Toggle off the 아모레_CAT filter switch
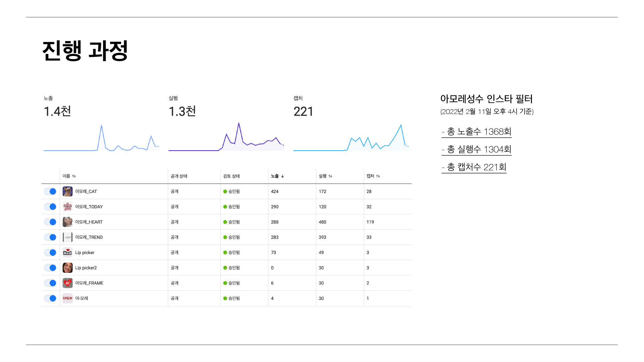Image resolution: width=644 pixels, height=362 pixels. (x=50, y=191)
